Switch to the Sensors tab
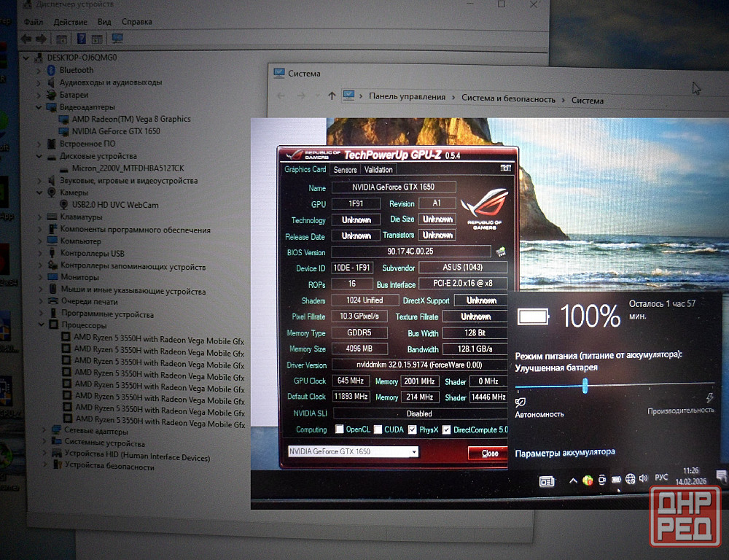Screen dimensions: 729x560 [x=345, y=170]
